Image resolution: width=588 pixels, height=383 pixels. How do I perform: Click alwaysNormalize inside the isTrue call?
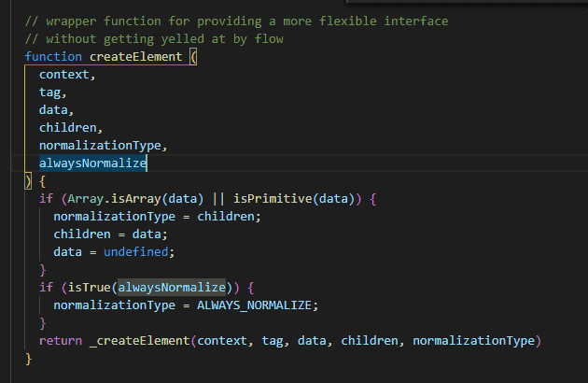[x=171, y=287]
